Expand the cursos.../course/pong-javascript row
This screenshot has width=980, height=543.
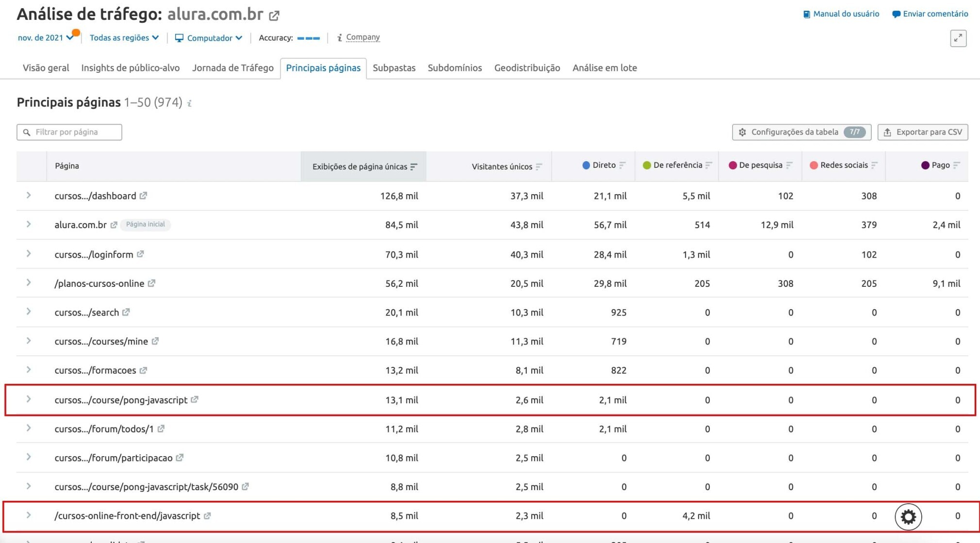29,399
